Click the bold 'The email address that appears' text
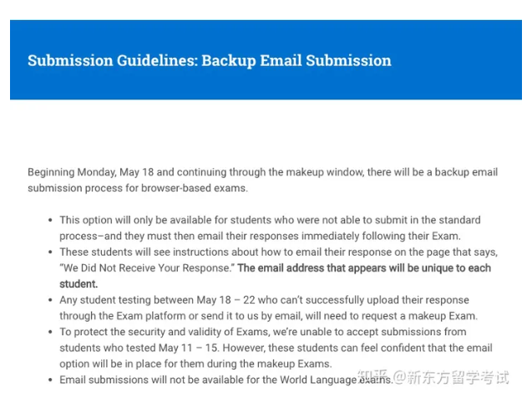 [364, 268]
